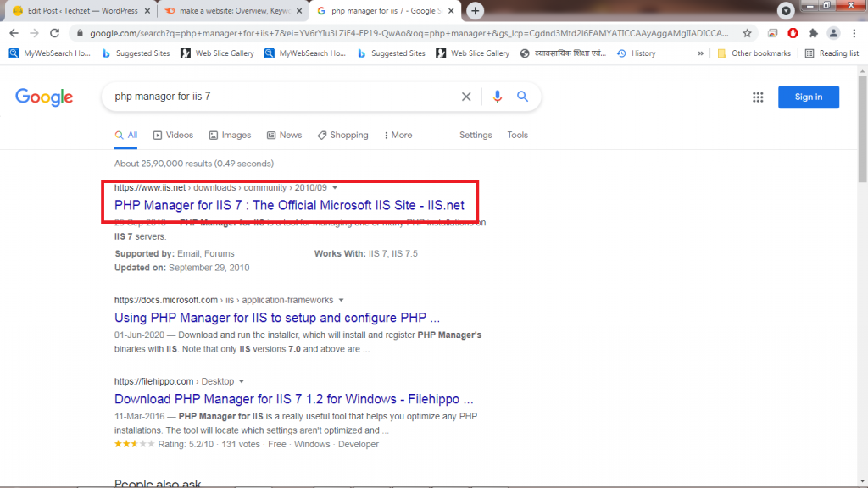The width and height of the screenshot is (868, 488).
Task: Expand dropdown arrow beside filehippo.com URL
Action: click(x=242, y=381)
